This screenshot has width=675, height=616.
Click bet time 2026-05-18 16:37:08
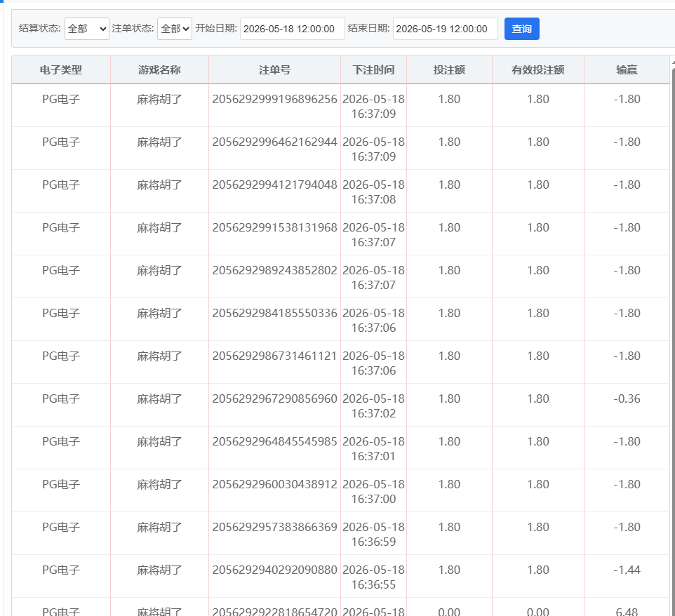(x=373, y=192)
